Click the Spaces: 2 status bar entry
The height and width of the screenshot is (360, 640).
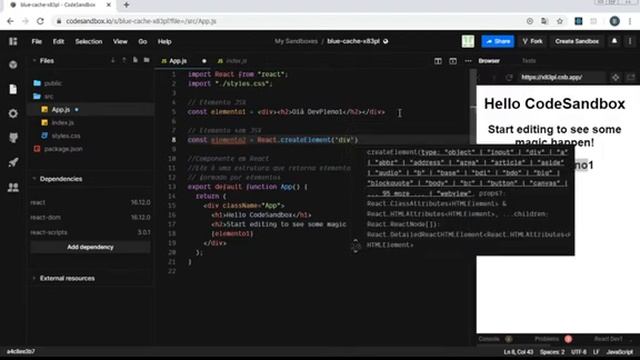click(x=552, y=352)
